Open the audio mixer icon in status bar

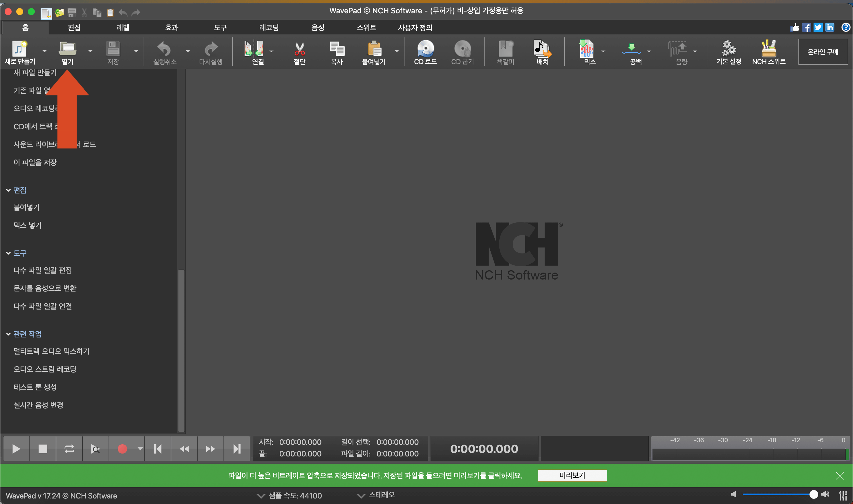(x=843, y=496)
